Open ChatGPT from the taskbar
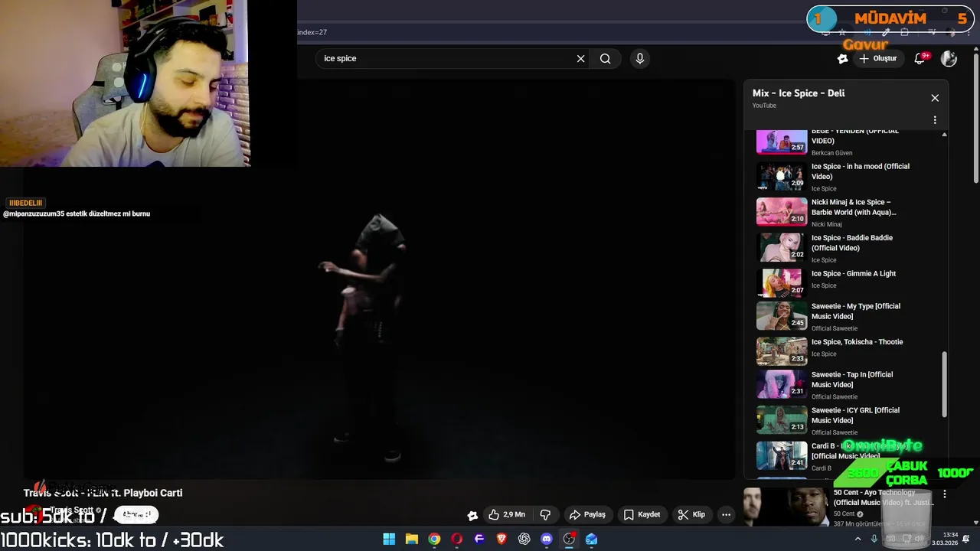 click(524, 539)
